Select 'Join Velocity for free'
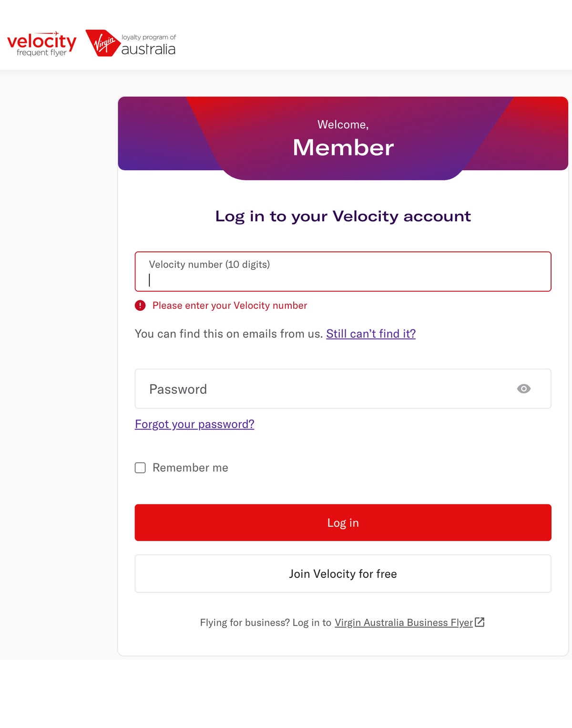This screenshot has height=728, width=572. 343,574
